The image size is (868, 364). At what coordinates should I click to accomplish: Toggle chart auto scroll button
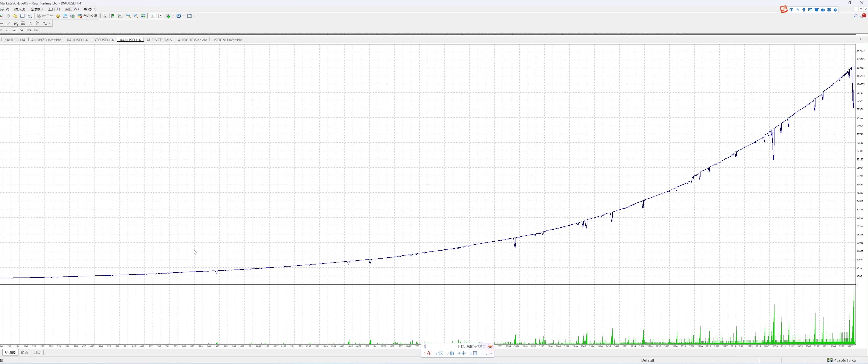pos(152,16)
